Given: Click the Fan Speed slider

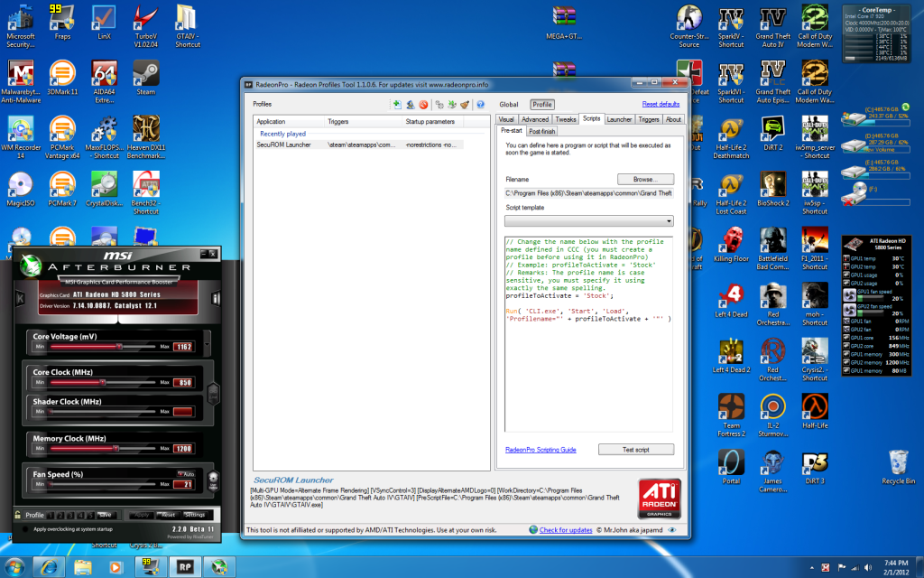Looking at the screenshot, I should pyautogui.click(x=103, y=484).
